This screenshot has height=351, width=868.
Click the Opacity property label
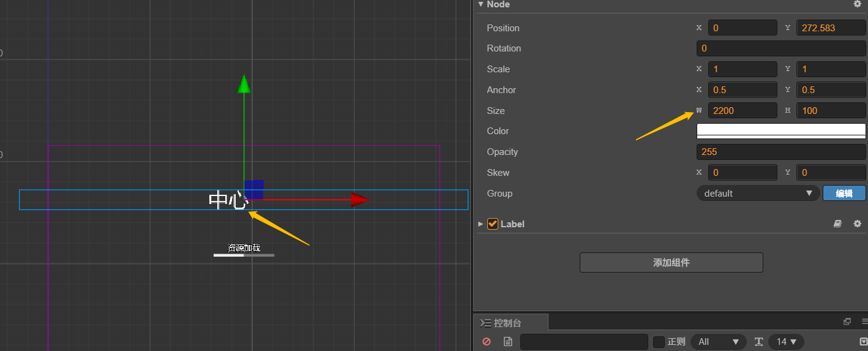[503, 152]
